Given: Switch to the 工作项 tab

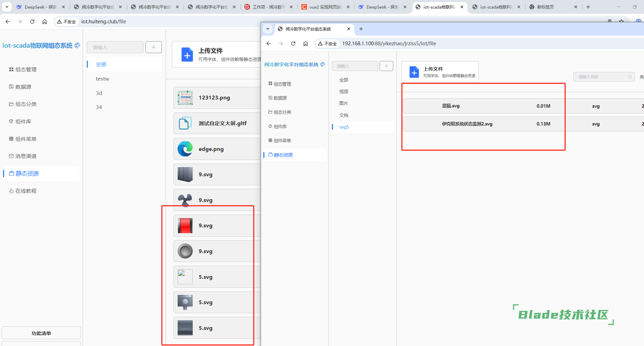Looking at the screenshot, I should (269, 7).
